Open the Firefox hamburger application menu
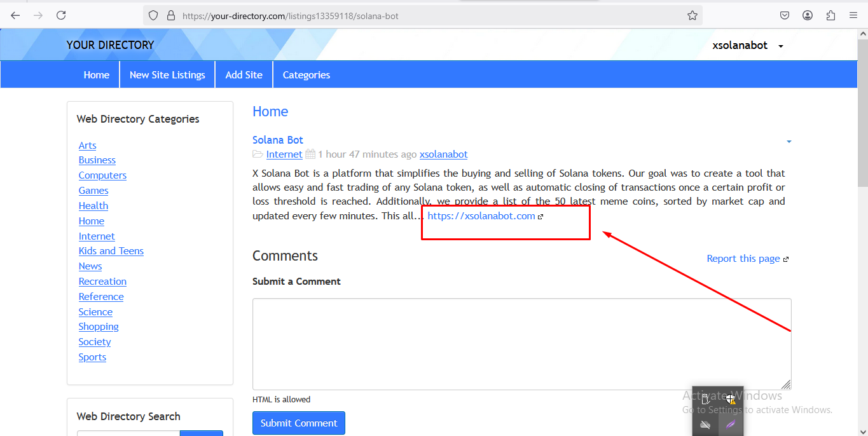Screen dimensions: 868x436 point(853,15)
